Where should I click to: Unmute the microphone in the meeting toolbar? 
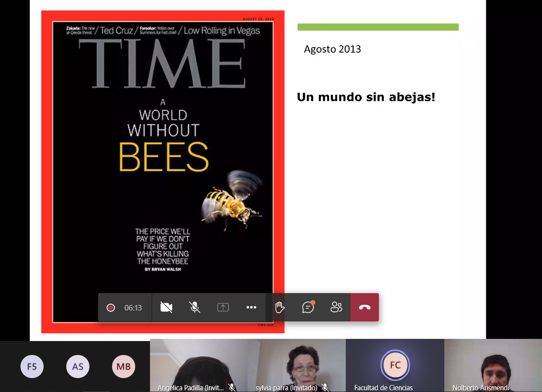click(194, 308)
